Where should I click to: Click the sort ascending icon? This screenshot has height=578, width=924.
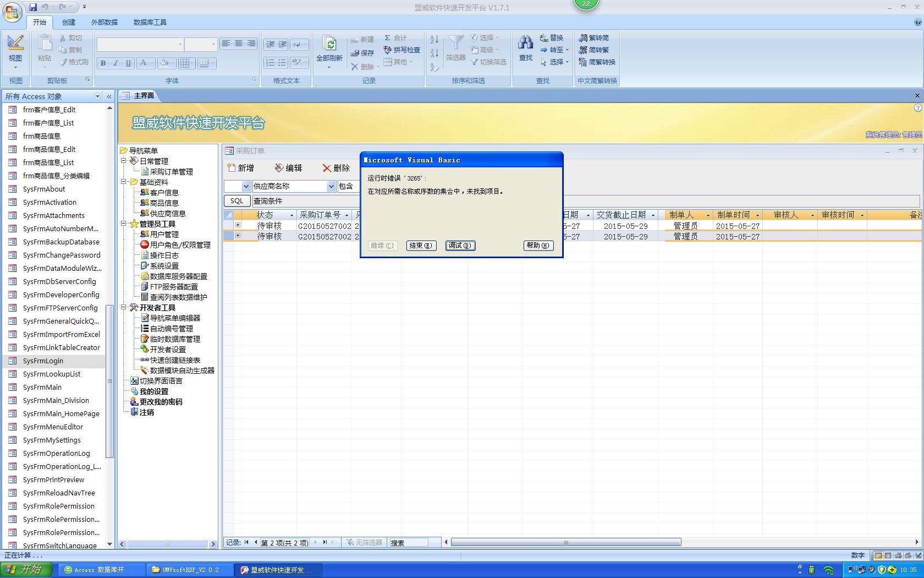(434, 40)
